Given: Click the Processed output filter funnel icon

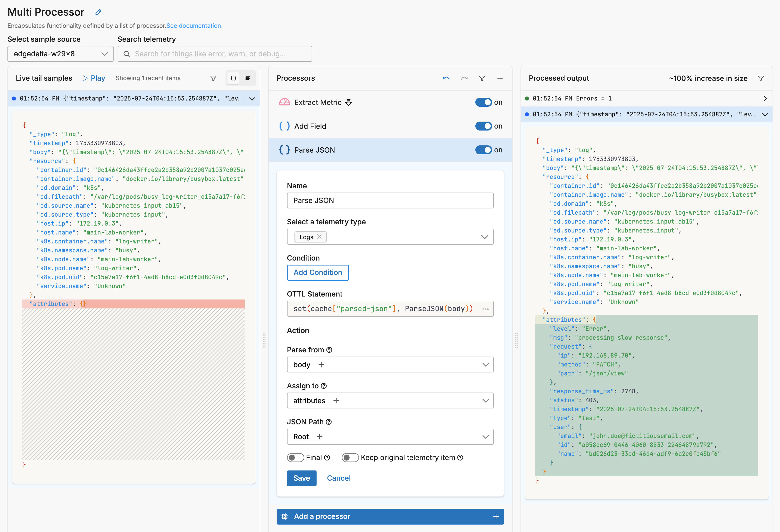Looking at the screenshot, I should 761,79.
